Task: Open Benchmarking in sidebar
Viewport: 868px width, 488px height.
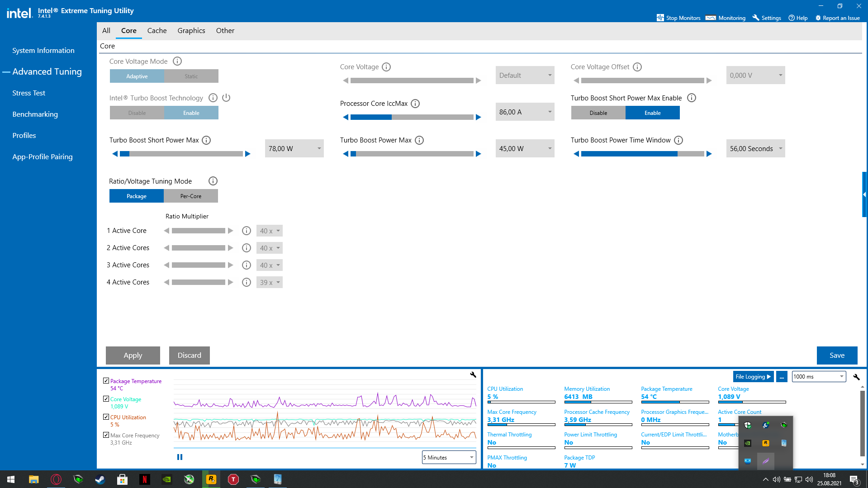Action: 35,114
